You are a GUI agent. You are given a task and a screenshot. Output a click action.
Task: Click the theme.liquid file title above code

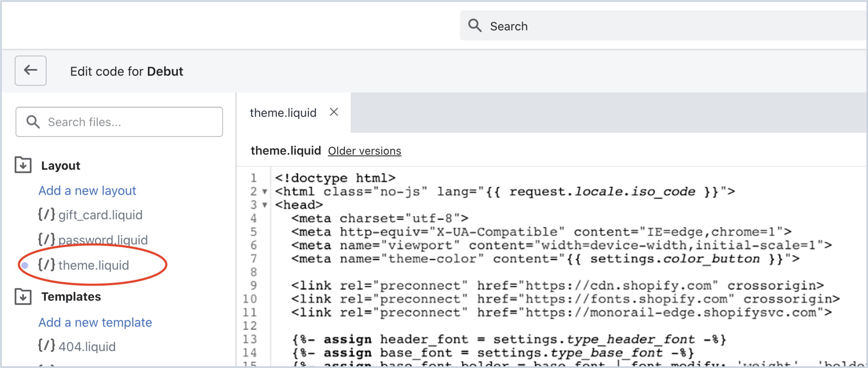[286, 151]
